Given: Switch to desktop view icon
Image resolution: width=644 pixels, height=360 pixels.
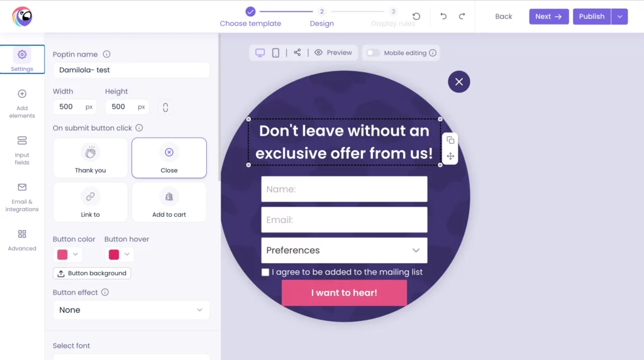Looking at the screenshot, I should 260,53.
